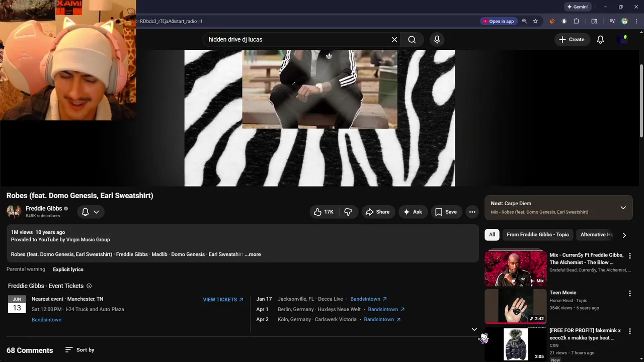Click the page vertical scrollbar
Viewport: 644px width, 362px height.
pyautogui.click(x=641, y=101)
